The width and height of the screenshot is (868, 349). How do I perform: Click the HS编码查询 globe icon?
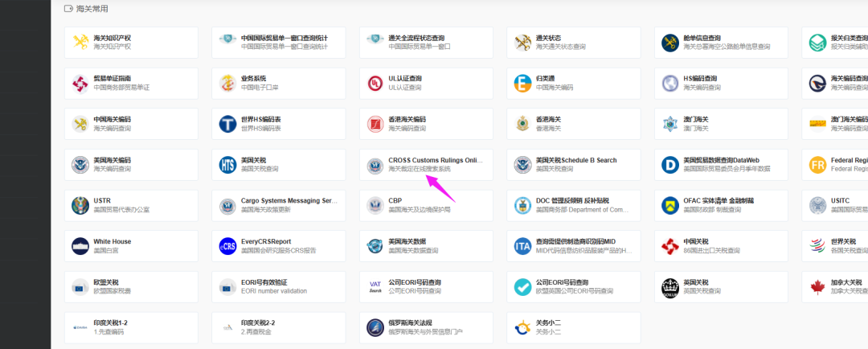point(670,84)
